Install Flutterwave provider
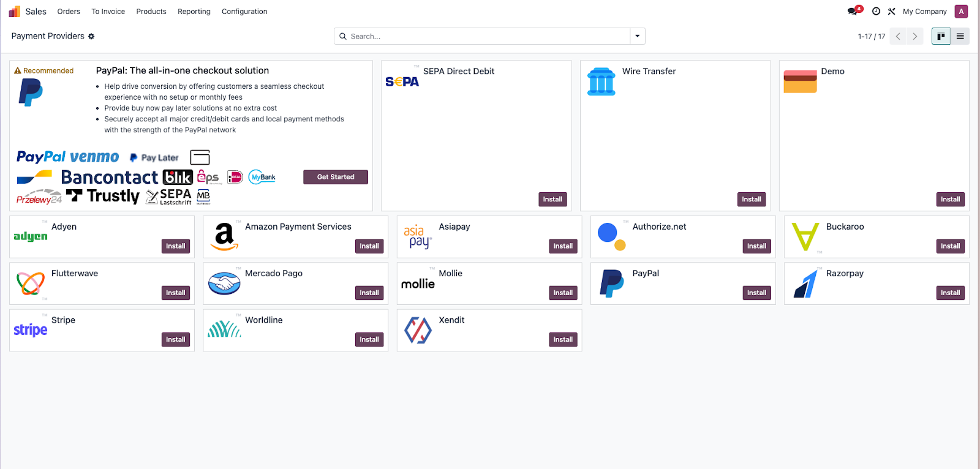This screenshot has height=469, width=980. 175,293
